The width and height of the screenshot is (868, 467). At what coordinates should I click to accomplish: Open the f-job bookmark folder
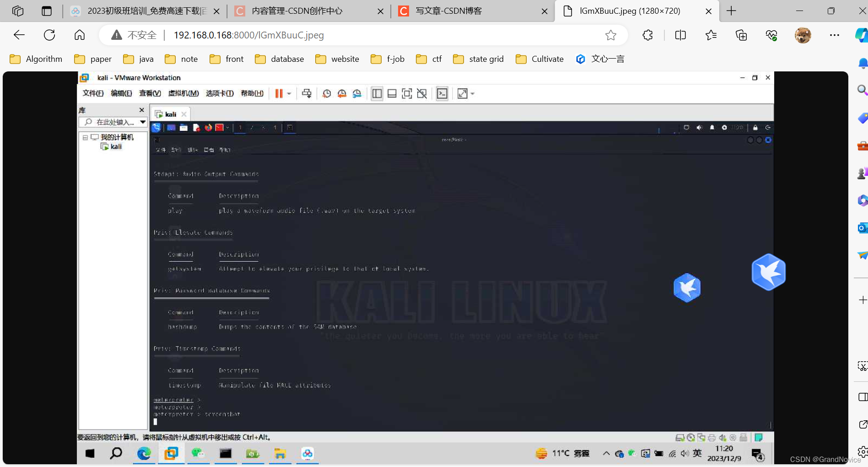click(x=388, y=59)
